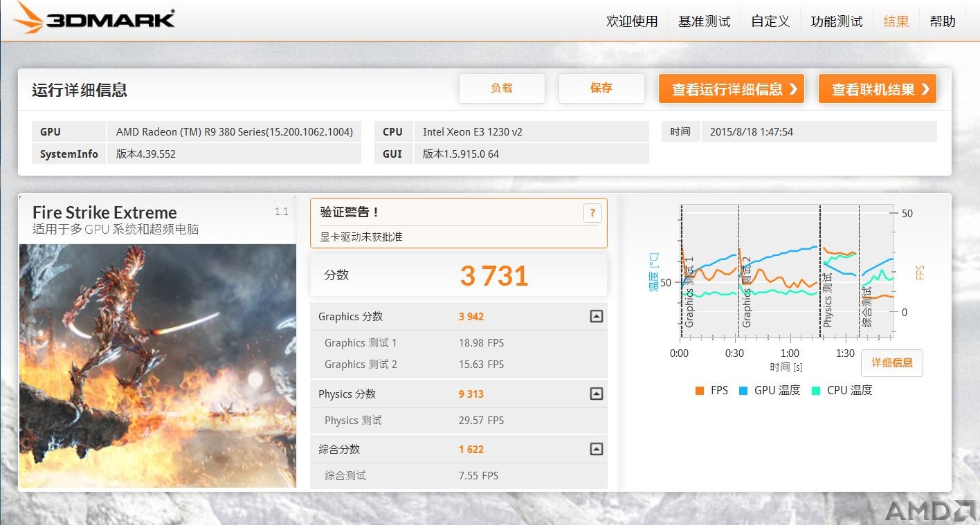Click the Physics score value 9 313

471,394
